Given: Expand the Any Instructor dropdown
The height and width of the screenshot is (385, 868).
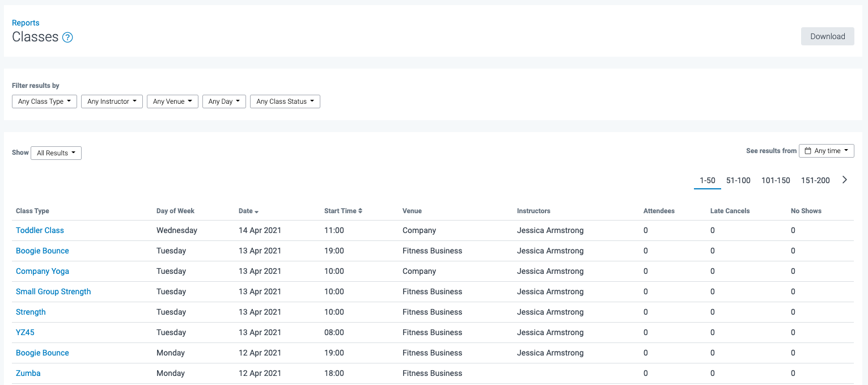Looking at the screenshot, I should click(x=112, y=101).
